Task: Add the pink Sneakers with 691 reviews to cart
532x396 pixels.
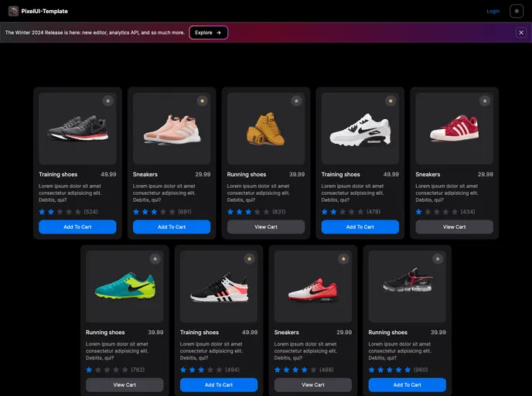Action: tap(172, 227)
